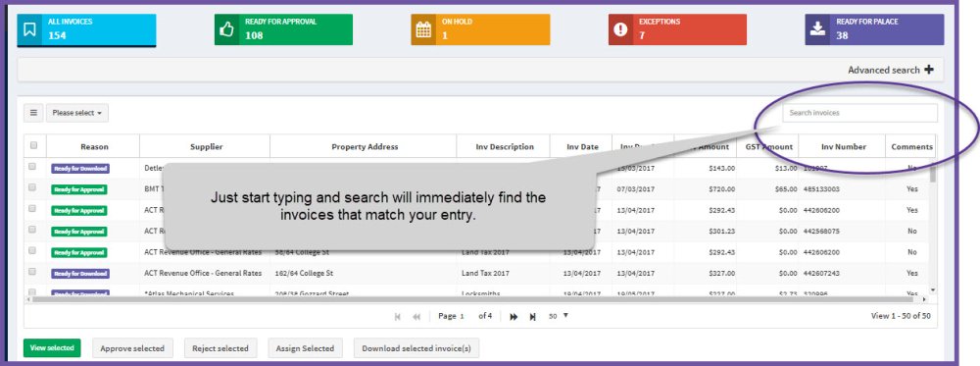The width and height of the screenshot is (980, 366).
Task: Click the Ready for Approval thumbs-up icon
Action: pos(227,29)
